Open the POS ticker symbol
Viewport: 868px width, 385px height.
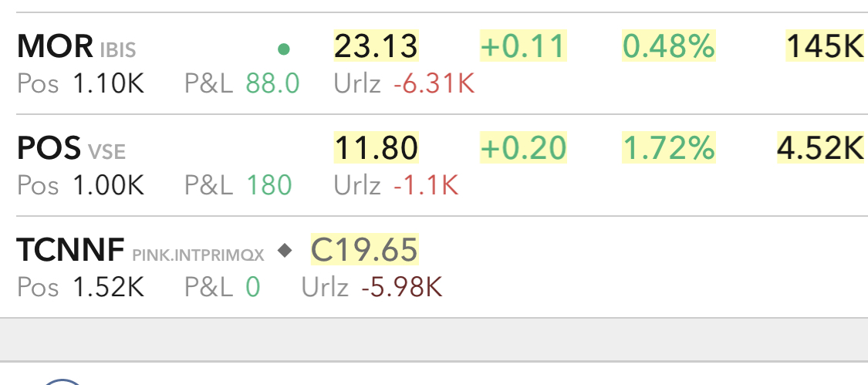click(x=49, y=148)
